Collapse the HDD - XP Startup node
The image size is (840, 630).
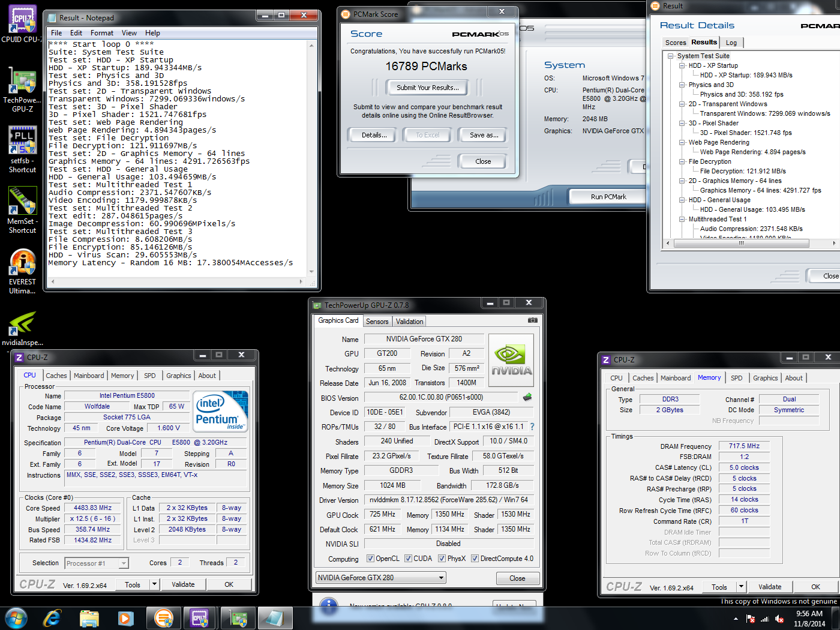click(x=682, y=65)
